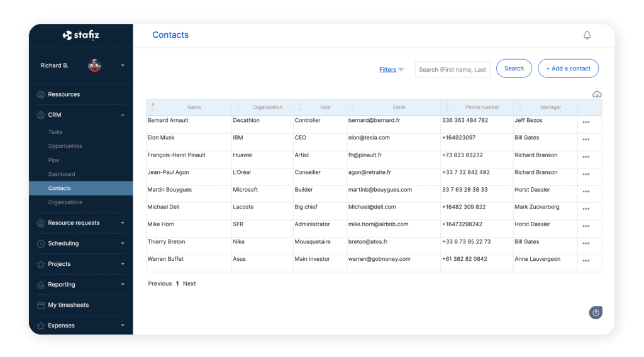The image size is (644, 357).
Task: Open row options for Jean-Paul Agon
Action: click(x=586, y=174)
